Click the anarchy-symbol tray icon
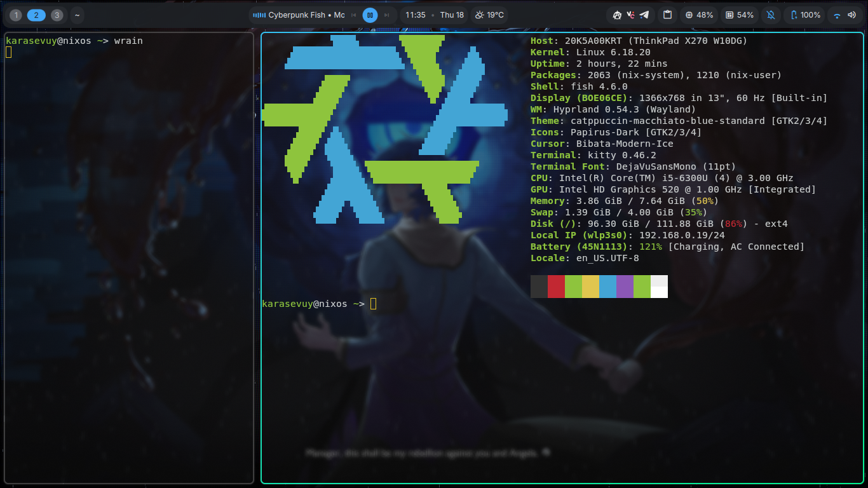868x488 pixels. click(616, 15)
